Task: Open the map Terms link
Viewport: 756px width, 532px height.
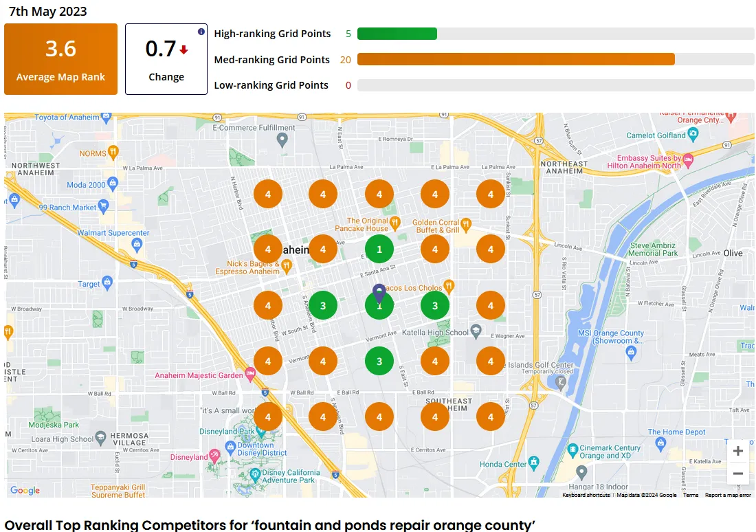Action: (691, 495)
